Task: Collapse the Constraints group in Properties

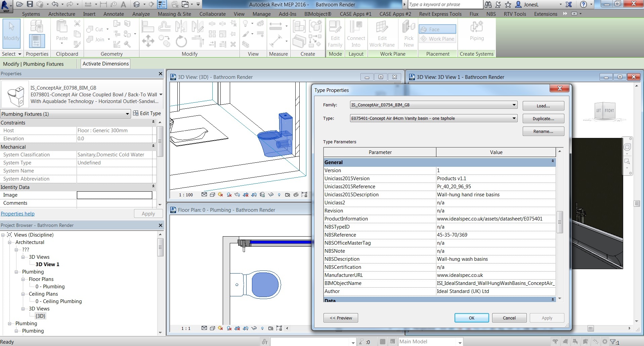Action: click(x=153, y=122)
